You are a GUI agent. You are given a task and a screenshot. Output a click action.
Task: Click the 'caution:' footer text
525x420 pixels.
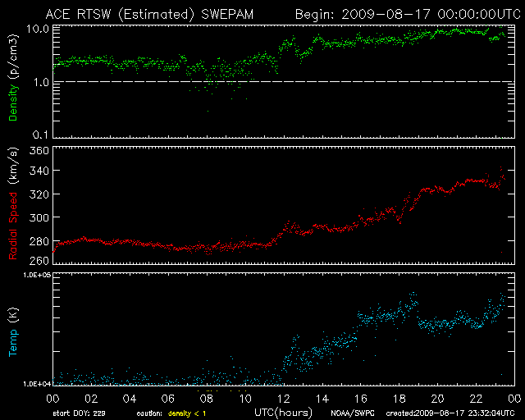(x=149, y=413)
